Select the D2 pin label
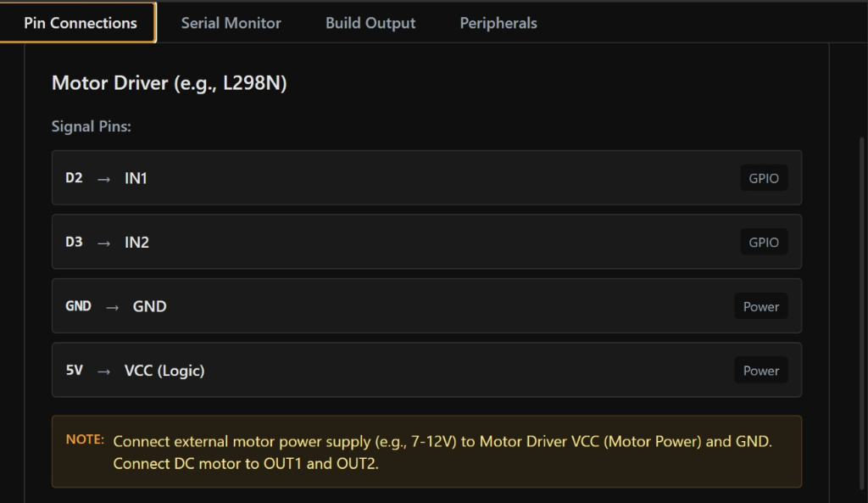This screenshot has width=868, height=503. tap(74, 178)
